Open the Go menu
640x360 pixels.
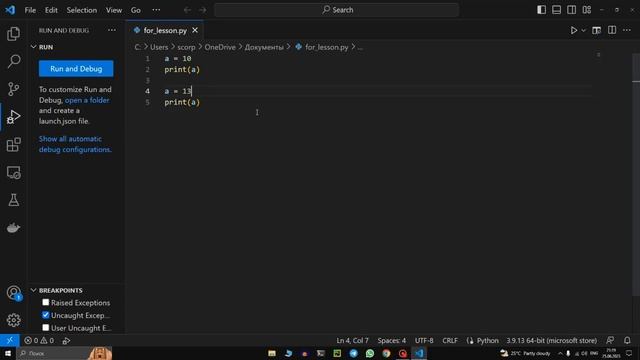point(136,10)
